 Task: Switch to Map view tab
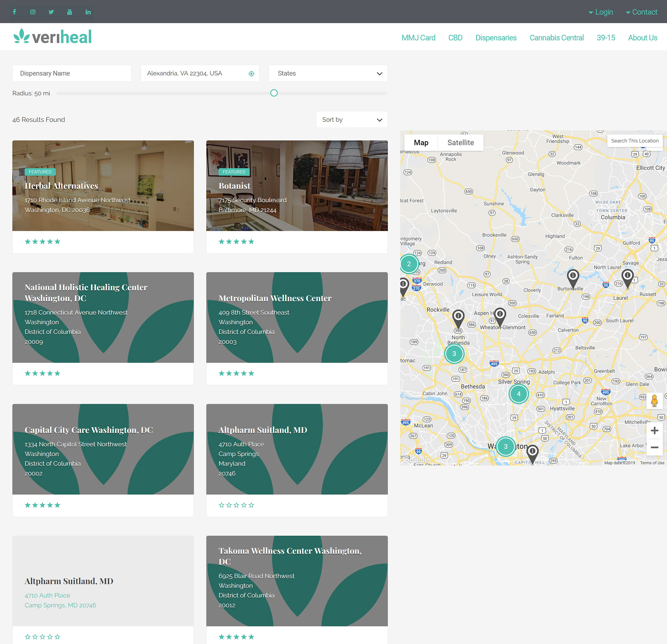(421, 142)
